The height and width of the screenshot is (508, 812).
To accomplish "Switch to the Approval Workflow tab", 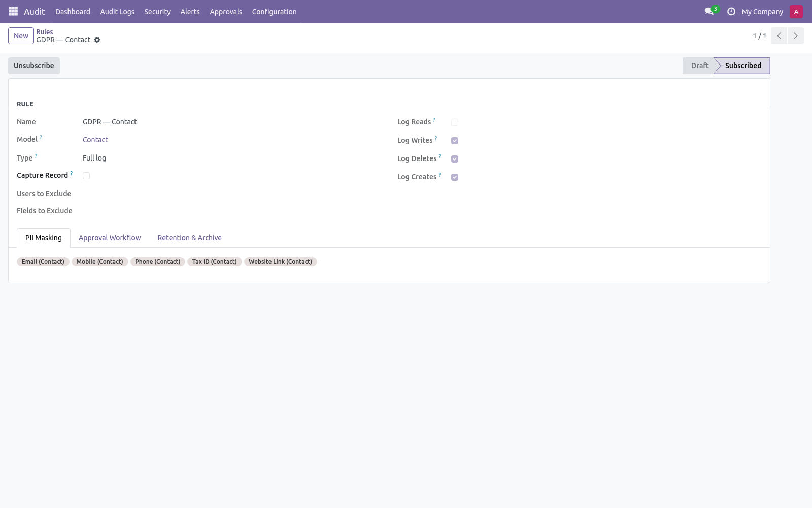I will tap(110, 238).
